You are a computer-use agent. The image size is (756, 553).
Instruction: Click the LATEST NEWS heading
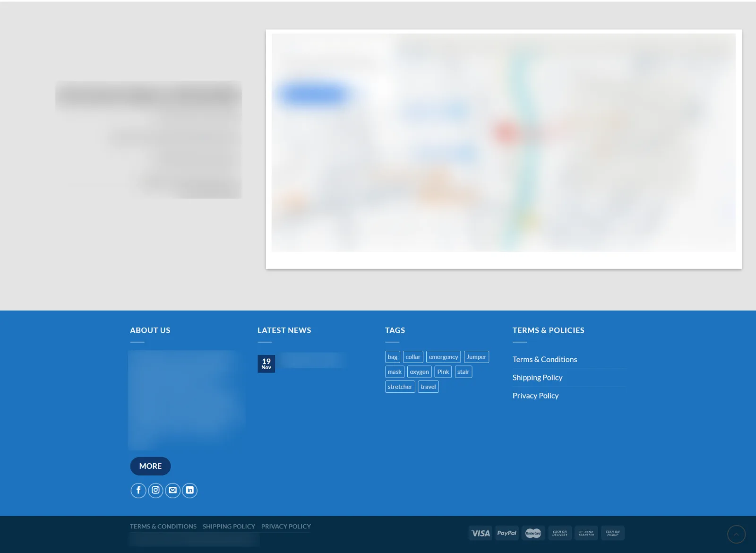coord(284,330)
